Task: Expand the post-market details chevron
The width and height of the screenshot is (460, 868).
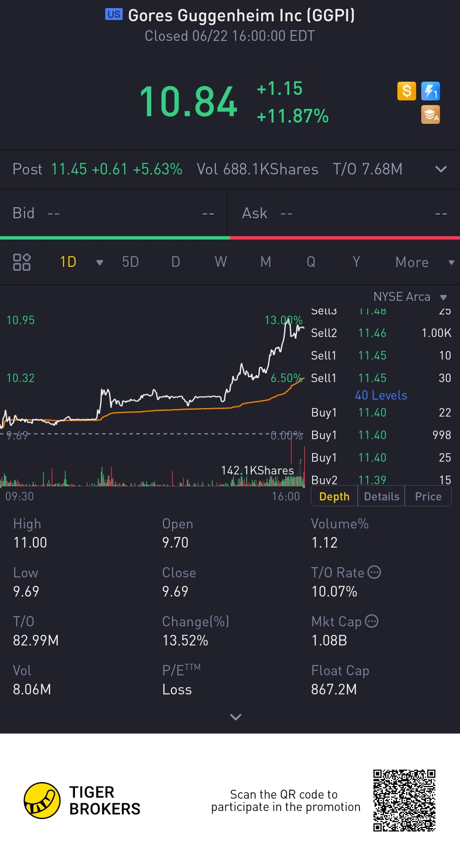Action: pos(441,169)
